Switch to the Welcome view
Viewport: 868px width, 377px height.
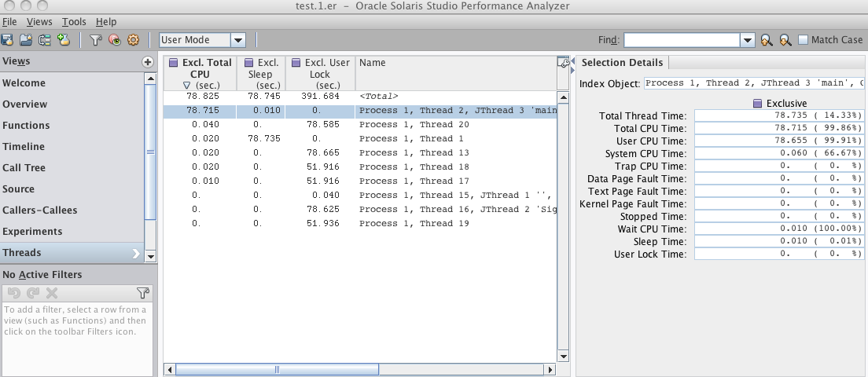[x=72, y=83]
